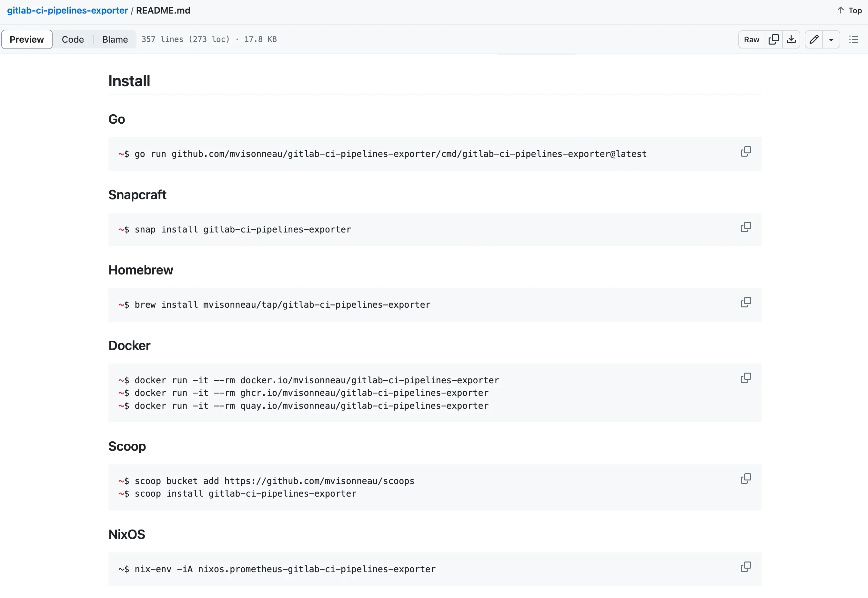Edit this file with pencil icon
868x598 pixels.
click(x=813, y=39)
